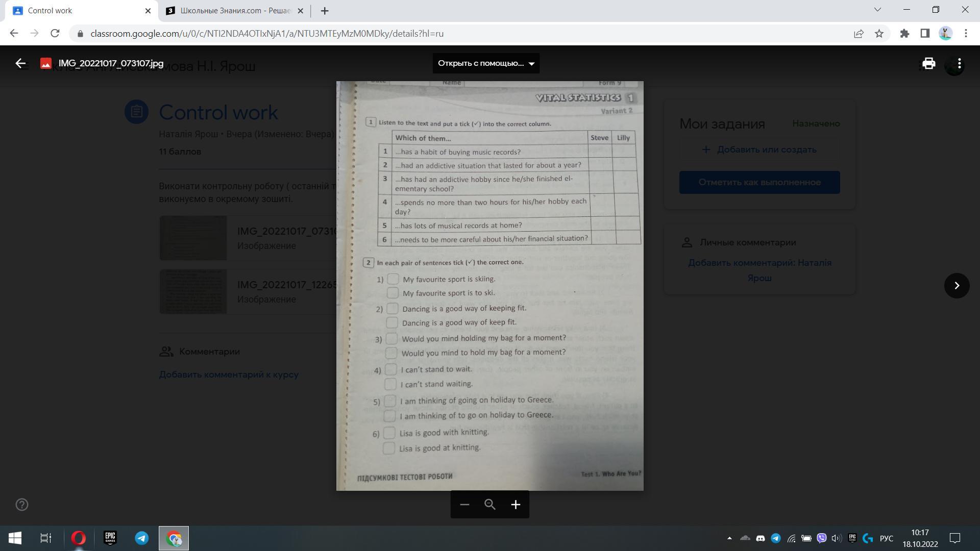Switch the РУС keyboard language indicator

click(887, 538)
